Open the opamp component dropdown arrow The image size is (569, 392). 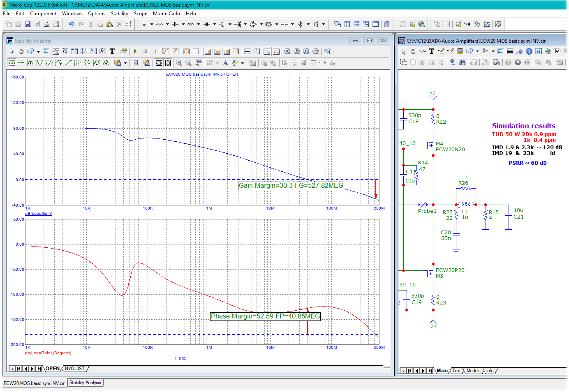click(x=261, y=24)
